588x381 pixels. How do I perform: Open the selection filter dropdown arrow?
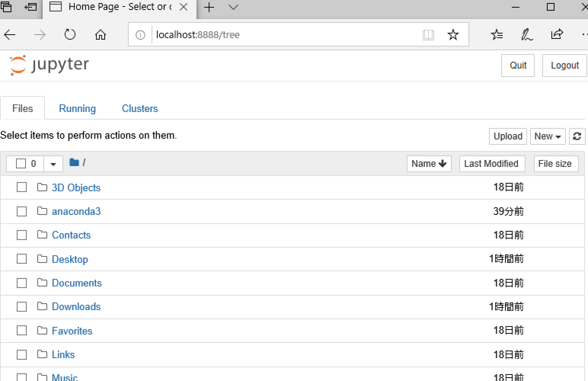point(53,164)
